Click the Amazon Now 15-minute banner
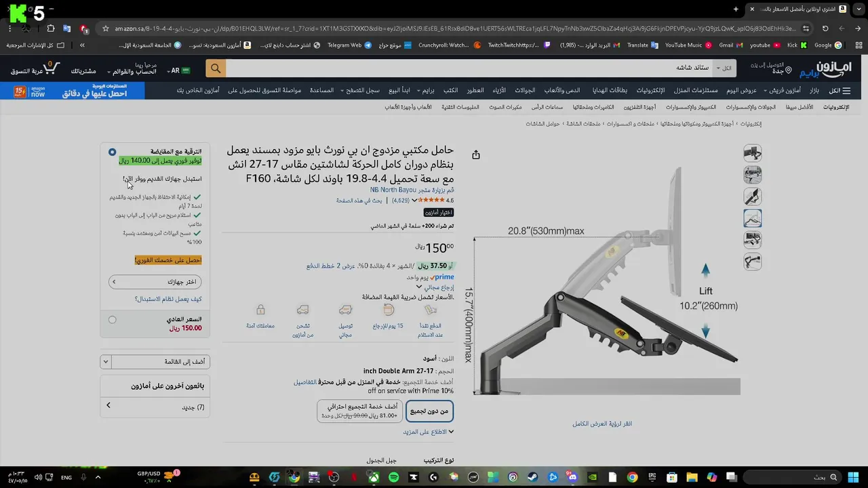 pyautogui.click(x=73, y=90)
